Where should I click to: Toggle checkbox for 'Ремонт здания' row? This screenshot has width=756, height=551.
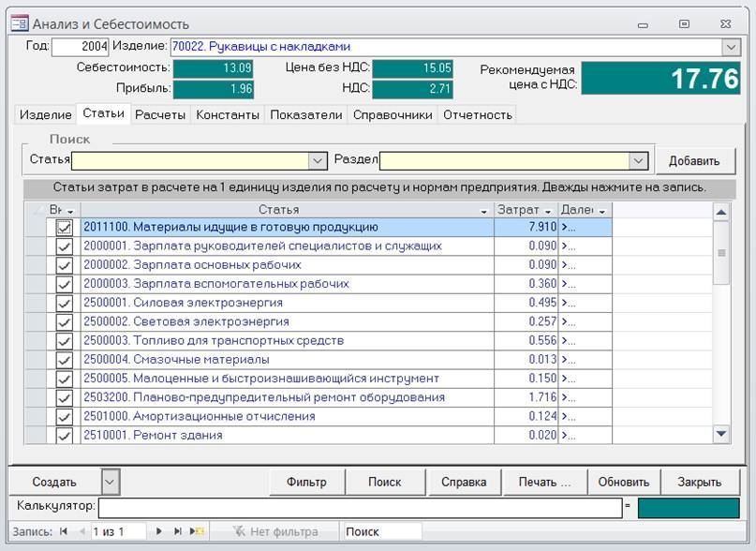(x=65, y=435)
